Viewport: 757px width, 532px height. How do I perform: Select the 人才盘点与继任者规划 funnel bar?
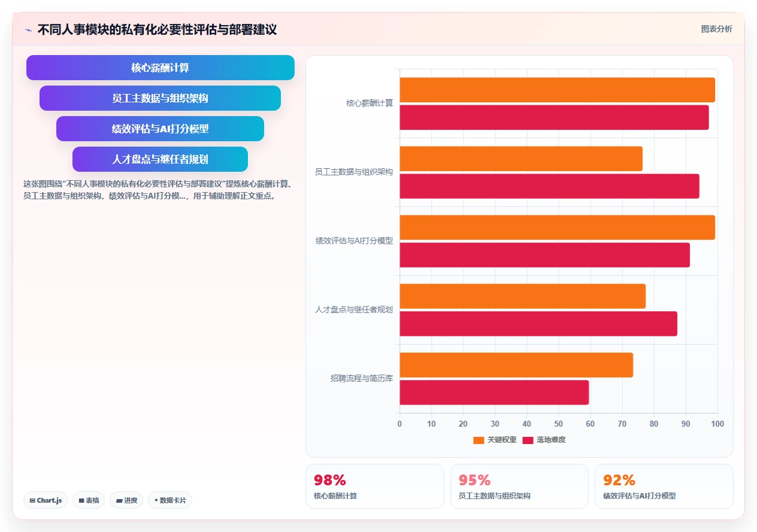[161, 159]
